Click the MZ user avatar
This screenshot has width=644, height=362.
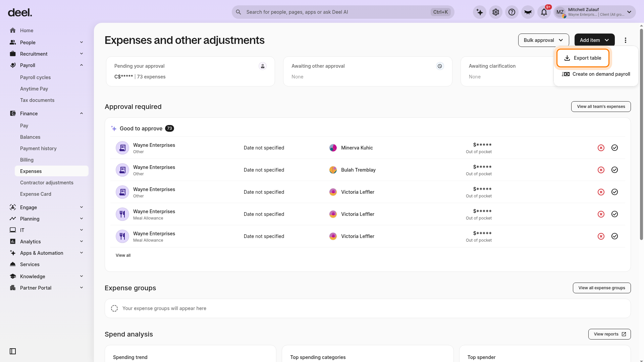(560, 12)
